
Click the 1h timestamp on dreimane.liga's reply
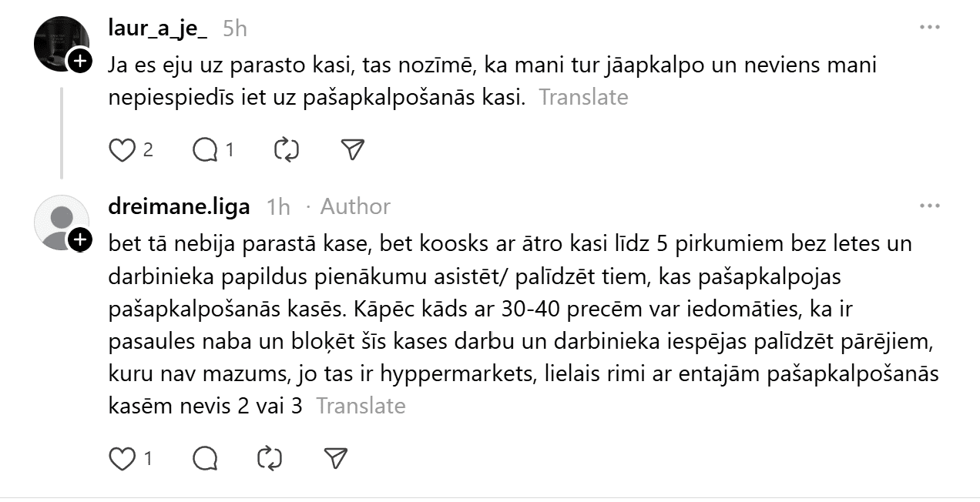(278, 206)
